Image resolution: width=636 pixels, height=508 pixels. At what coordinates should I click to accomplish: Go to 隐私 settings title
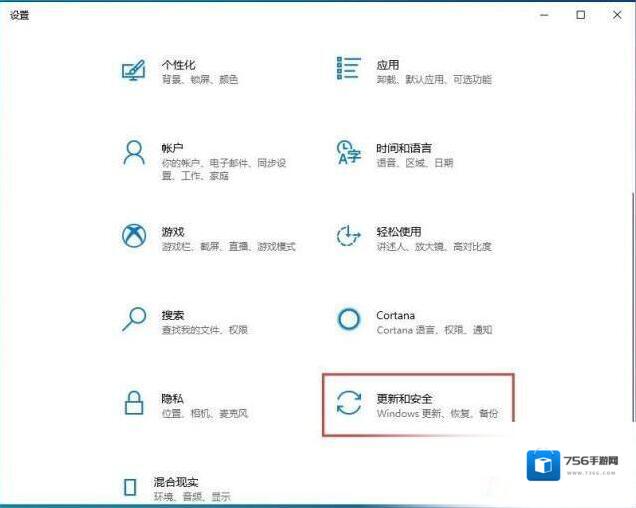[x=172, y=398]
